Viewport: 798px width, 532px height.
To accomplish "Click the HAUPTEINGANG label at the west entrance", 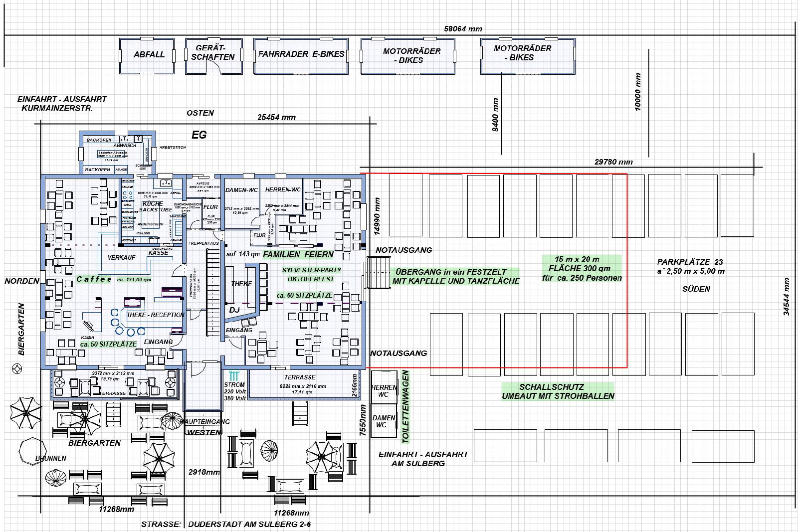I will [204, 421].
